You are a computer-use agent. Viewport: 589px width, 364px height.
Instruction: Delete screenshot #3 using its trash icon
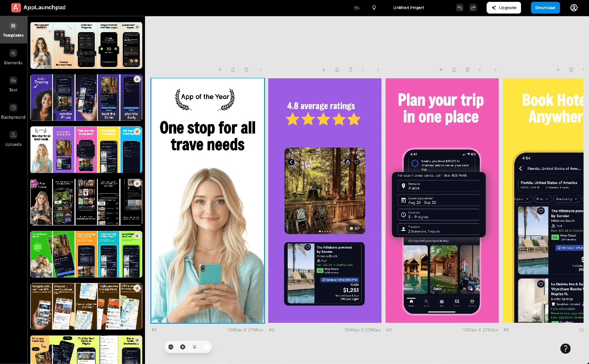[x=467, y=70]
